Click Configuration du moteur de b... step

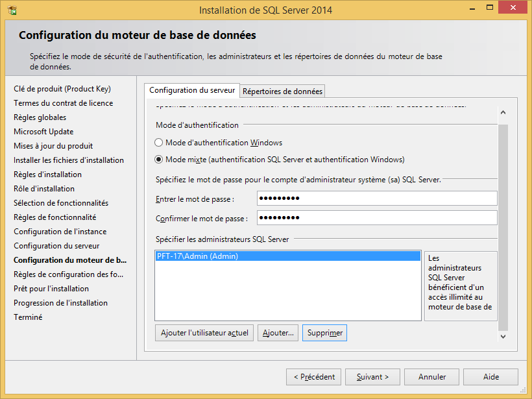[x=70, y=260]
